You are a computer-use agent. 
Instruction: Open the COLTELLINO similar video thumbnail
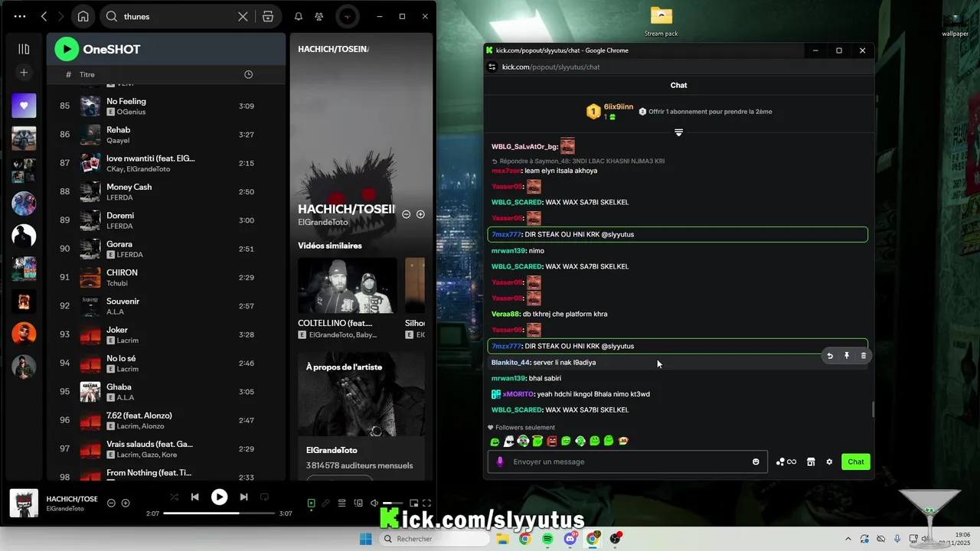[348, 285]
